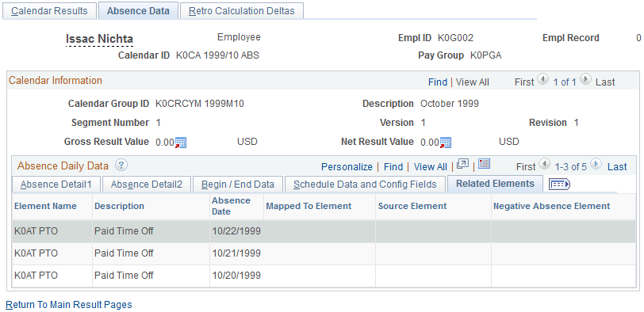Sort by Negative Absence Element column header
This screenshot has height=312, width=644.
[551, 206]
